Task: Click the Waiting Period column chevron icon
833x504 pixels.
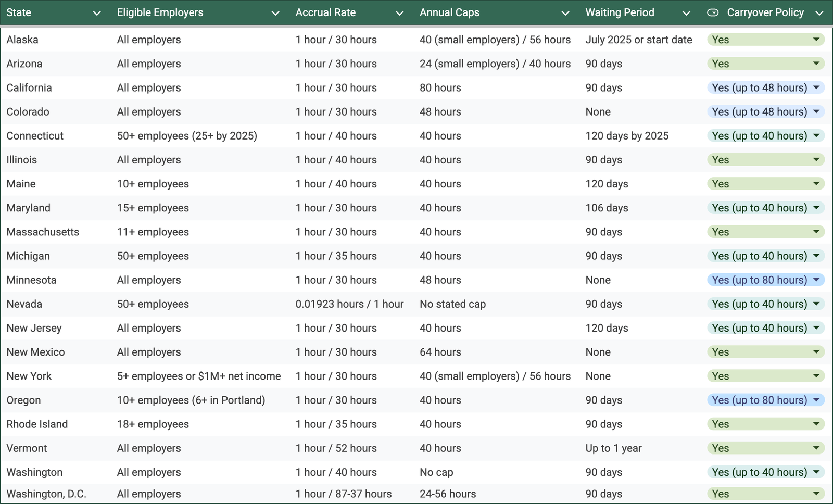Action: tap(686, 13)
